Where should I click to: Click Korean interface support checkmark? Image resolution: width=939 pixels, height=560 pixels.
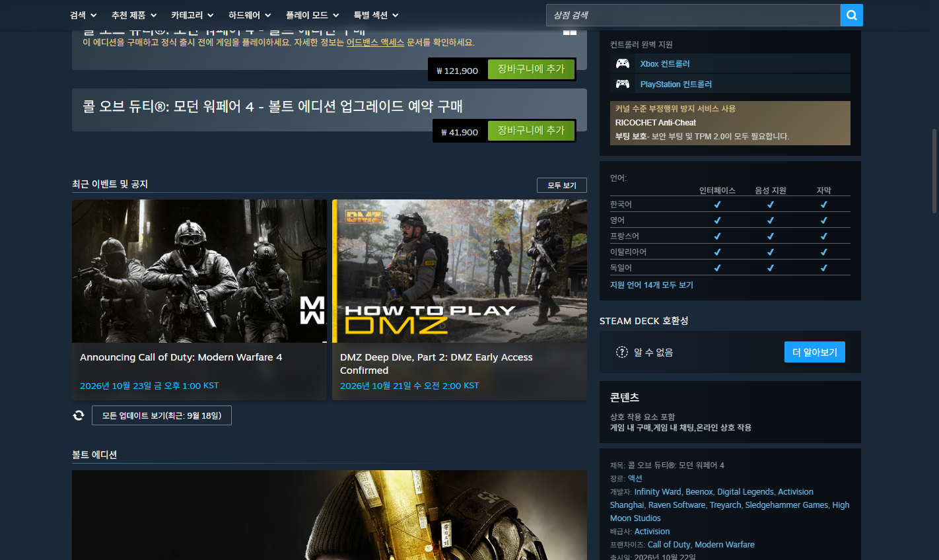coord(717,205)
